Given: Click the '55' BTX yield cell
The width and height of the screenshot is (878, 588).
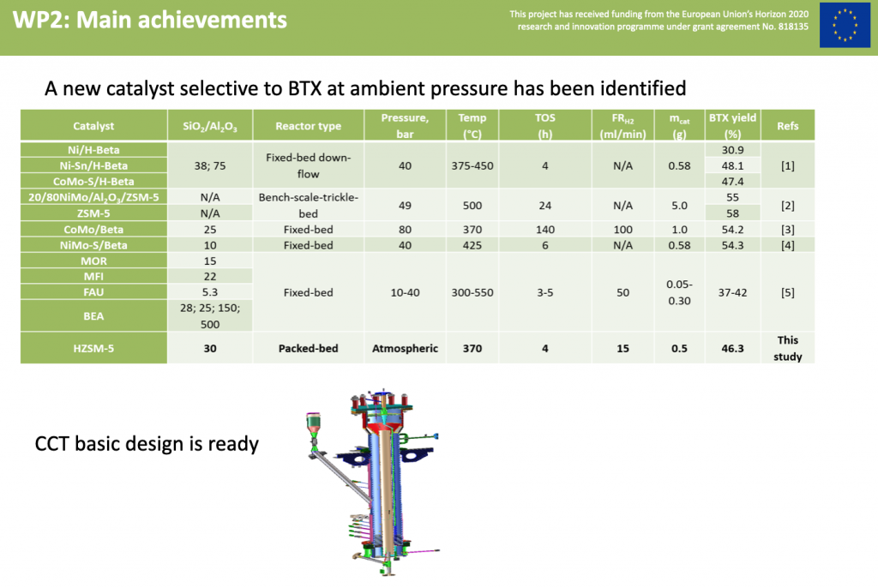Looking at the screenshot, I should click(732, 197).
